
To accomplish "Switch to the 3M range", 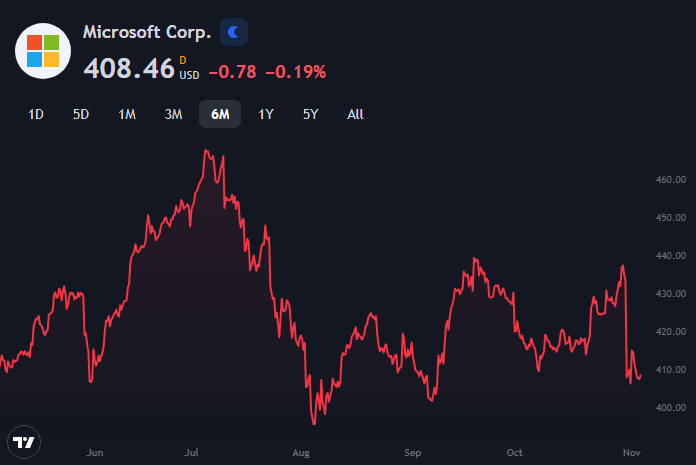I will pos(174,114).
